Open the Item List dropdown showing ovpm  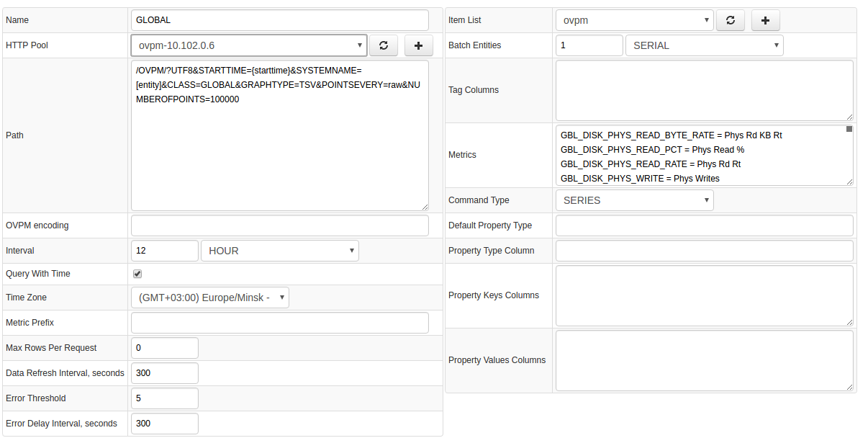633,19
